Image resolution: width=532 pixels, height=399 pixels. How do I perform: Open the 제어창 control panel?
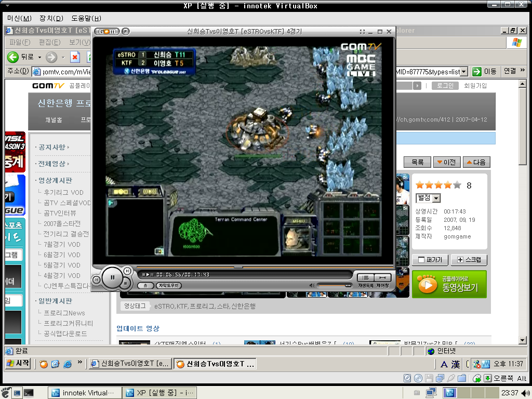point(383,277)
